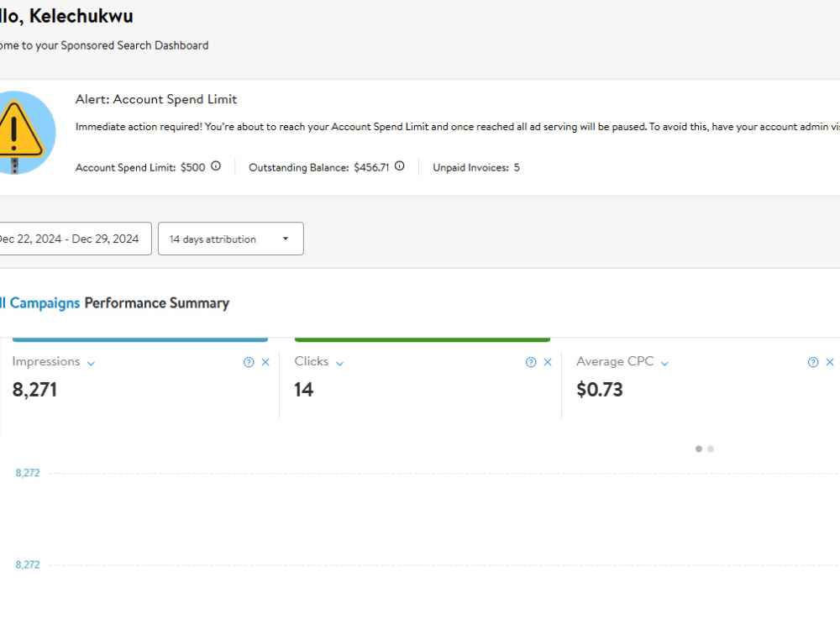The height and width of the screenshot is (630, 840).
Task: Toggle the blue Impressions series bar
Action: (x=140, y=339)
